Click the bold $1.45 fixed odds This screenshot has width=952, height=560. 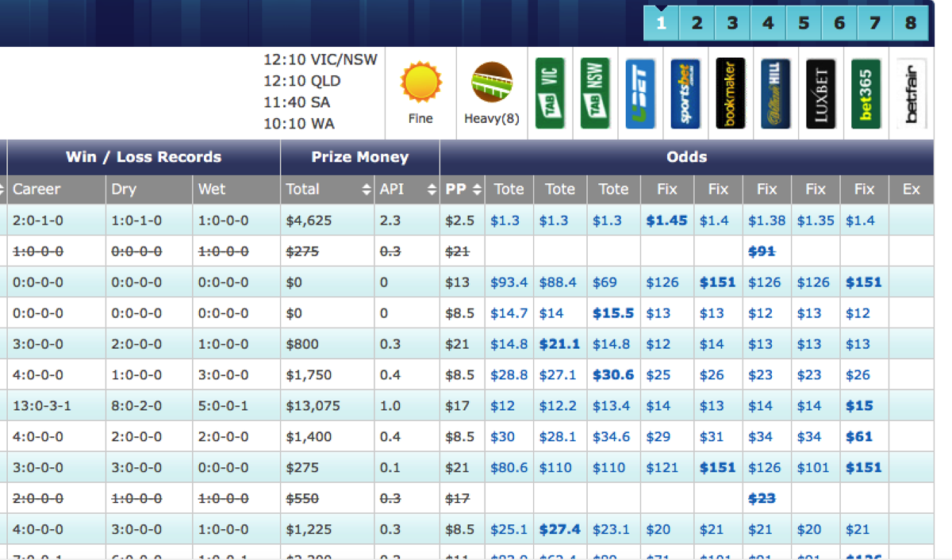(666, 221)
